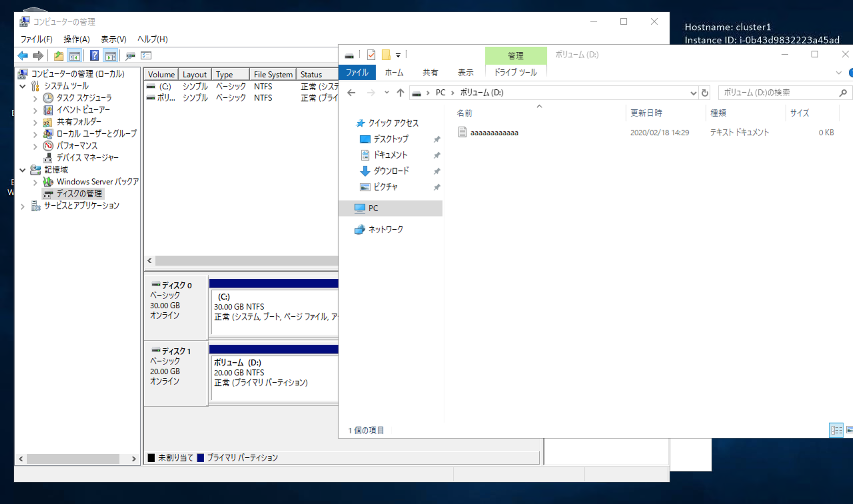Click the blue back arrow in the Computer Management toolbar
This screenshot has width=853, height=504.
[23, 56]
